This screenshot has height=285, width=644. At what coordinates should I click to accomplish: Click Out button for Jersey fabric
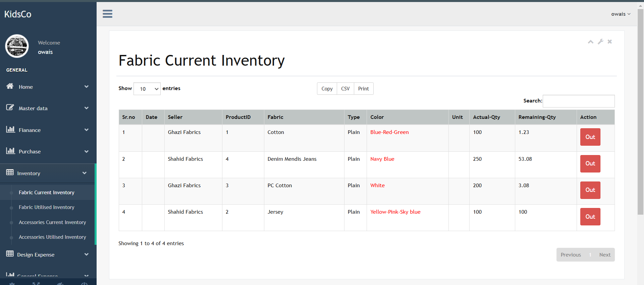(x=590, y=217)
